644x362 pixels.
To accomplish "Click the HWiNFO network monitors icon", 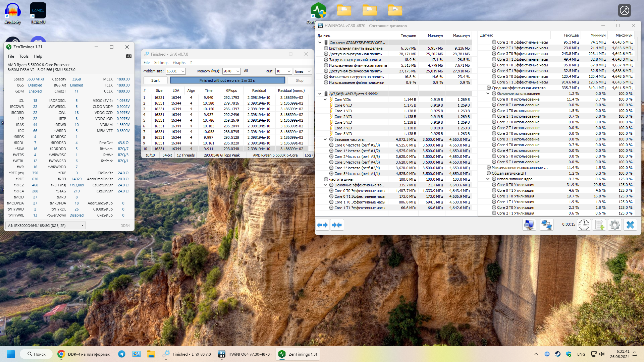I will tap(546, 225).
